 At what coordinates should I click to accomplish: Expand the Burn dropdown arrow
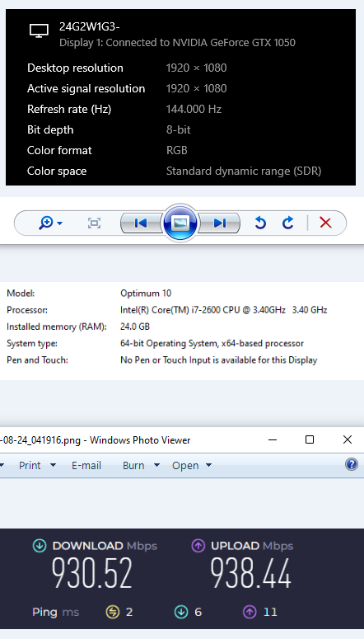coord(156,465)
